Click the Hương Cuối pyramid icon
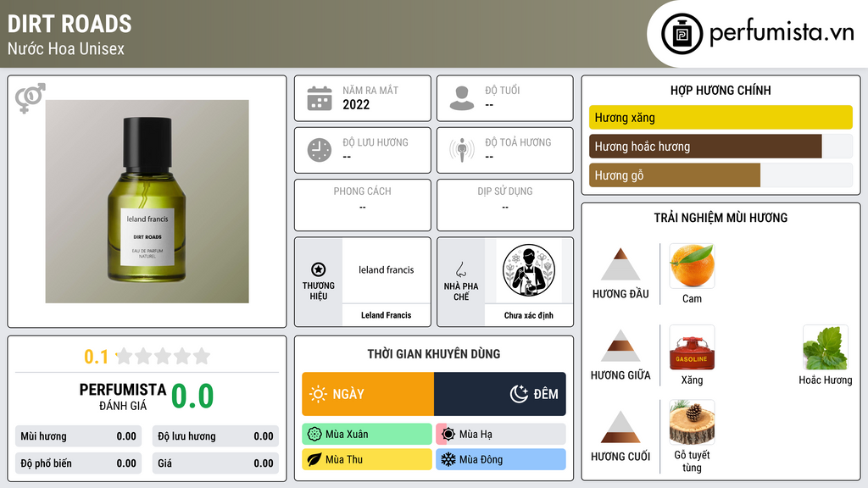This screenshot has height=488, width=868. click(620, 427)
